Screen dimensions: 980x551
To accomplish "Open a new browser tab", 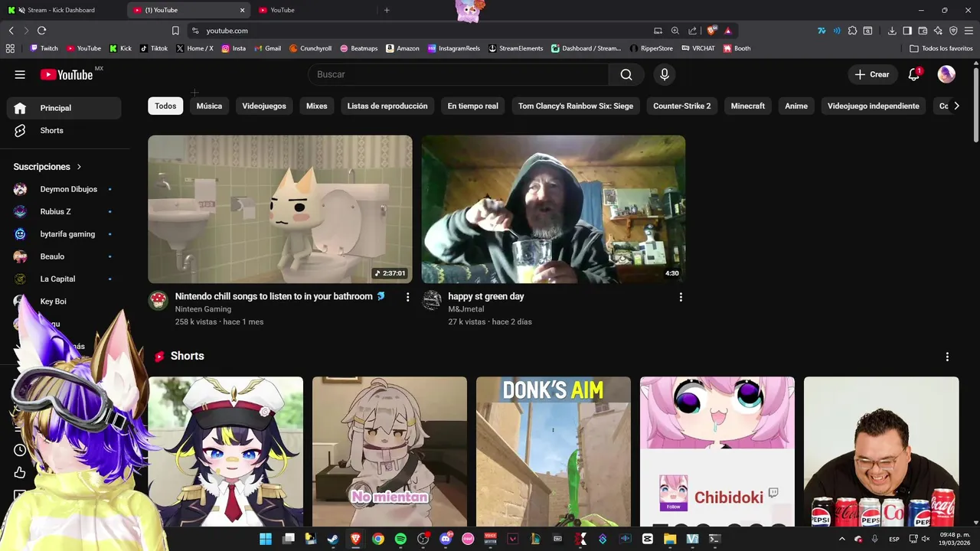I will tap(387, 10).
